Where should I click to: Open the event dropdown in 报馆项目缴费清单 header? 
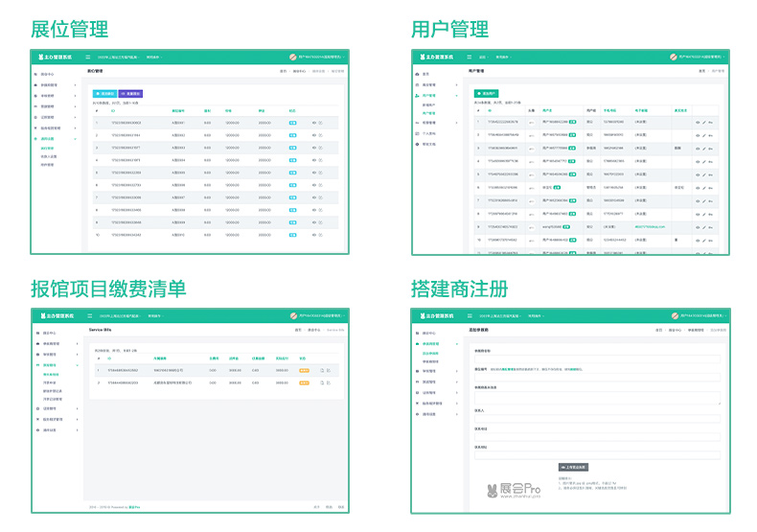120,315
